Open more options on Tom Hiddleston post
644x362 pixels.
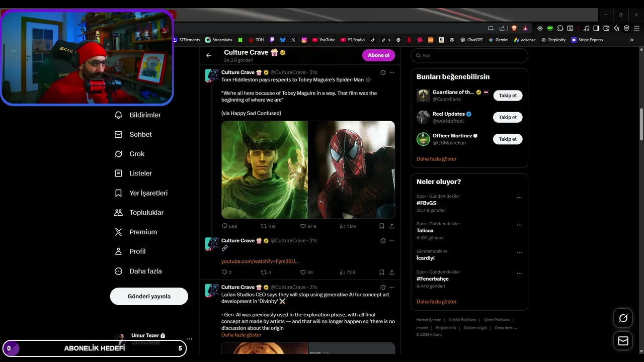click(x=392, y=72)
